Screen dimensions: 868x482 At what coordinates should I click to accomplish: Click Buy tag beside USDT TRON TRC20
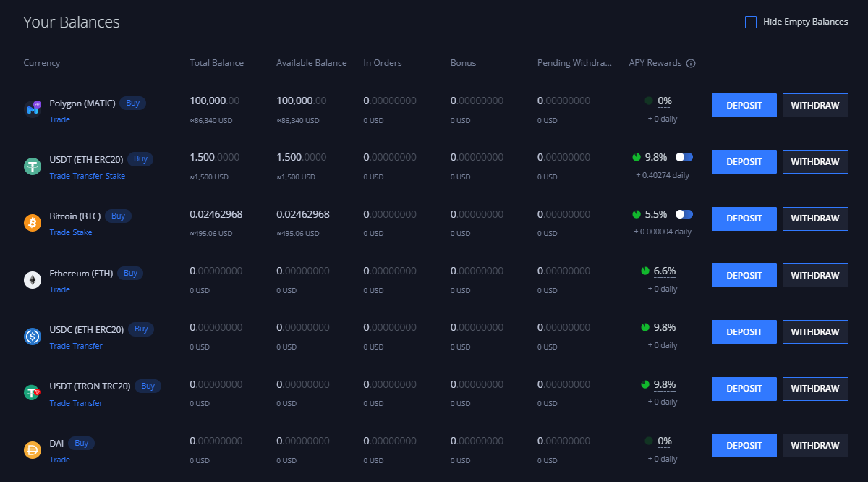pyautogui.click(x=148, y=386)
